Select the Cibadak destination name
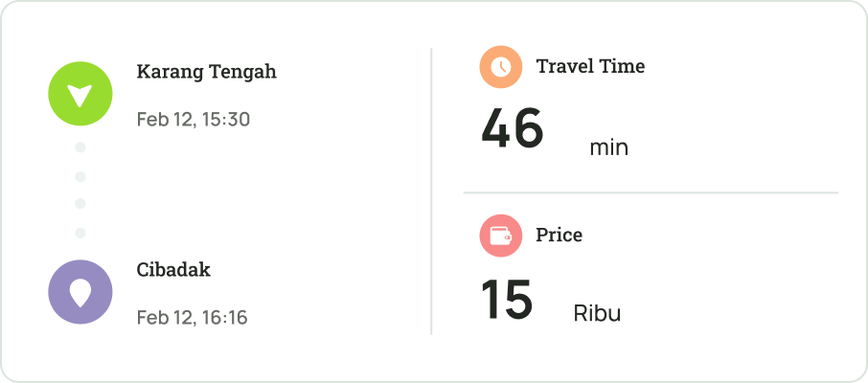Viewport: 868px width, 383px height. (x=173, y=270)
